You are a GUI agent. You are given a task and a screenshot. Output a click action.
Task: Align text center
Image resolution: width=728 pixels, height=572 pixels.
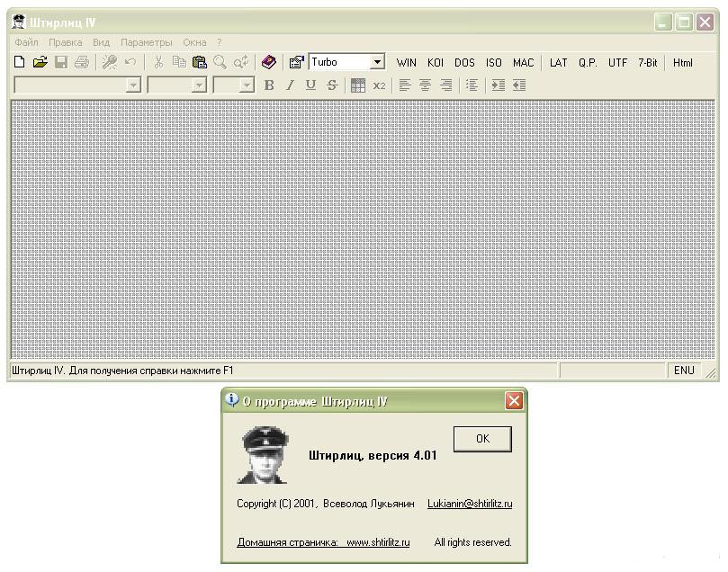pos(426,85)
